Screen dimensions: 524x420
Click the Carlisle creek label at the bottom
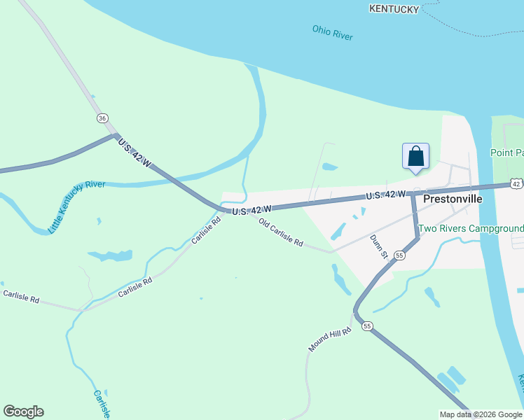point(102,404)
